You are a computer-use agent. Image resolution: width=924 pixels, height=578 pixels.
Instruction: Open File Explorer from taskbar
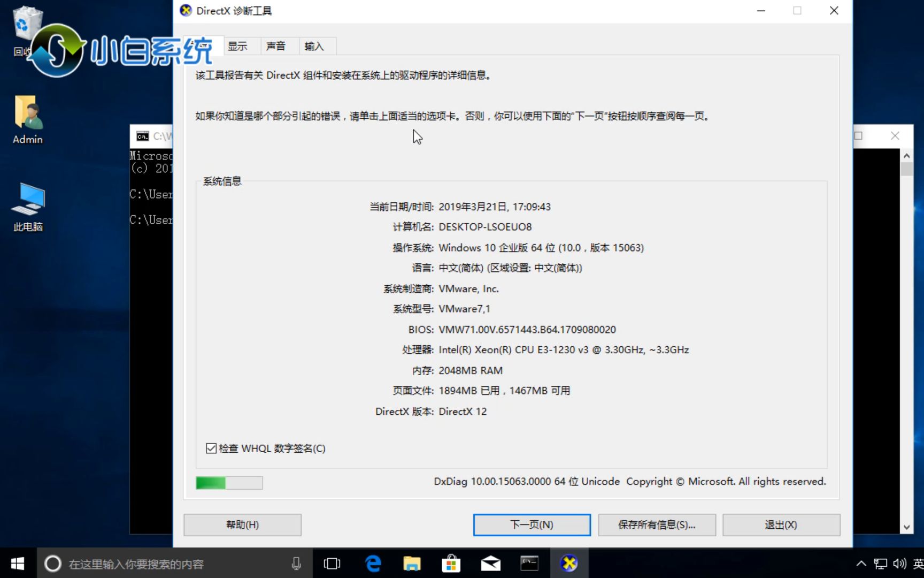(412, 564)
